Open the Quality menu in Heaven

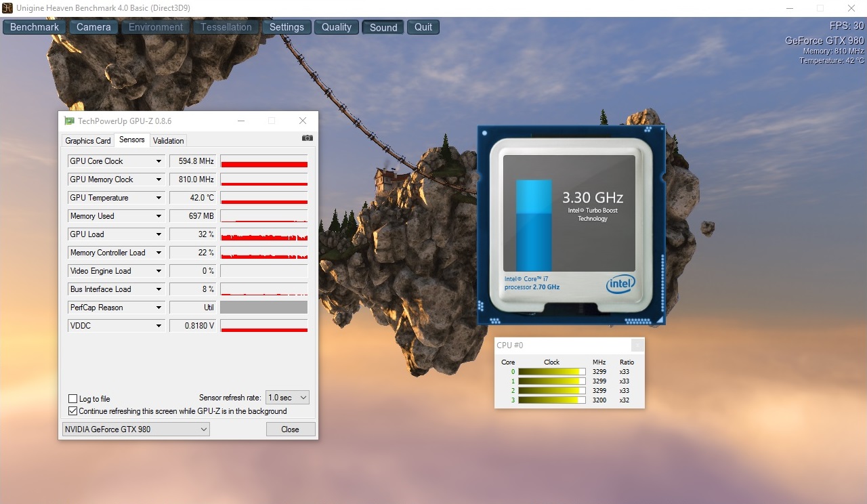(337, 27)
